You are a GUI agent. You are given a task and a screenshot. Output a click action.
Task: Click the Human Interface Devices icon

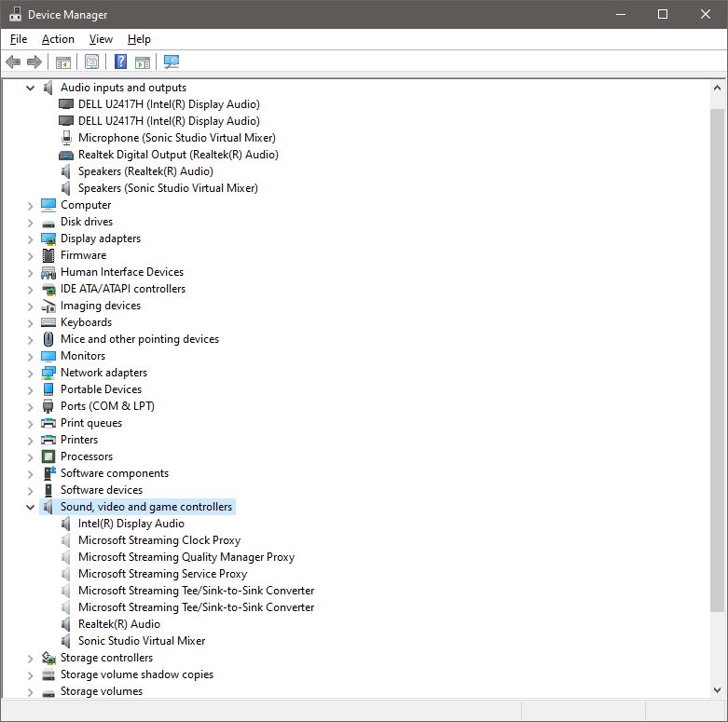48,272
